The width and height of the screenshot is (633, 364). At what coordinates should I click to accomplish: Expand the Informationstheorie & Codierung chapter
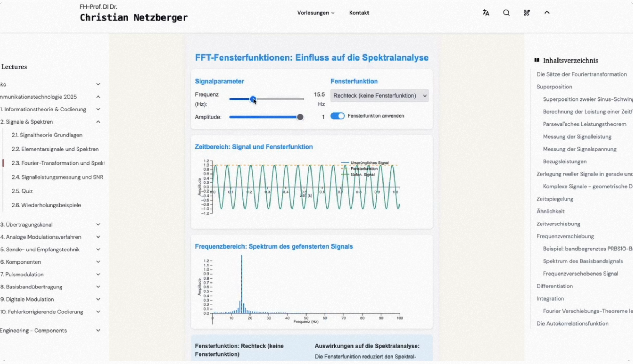click(98, 109)
